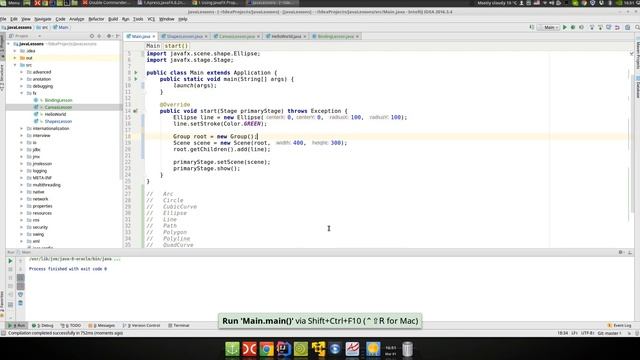Click the Make Project build icon
This screenshot has height=360, width=640.
point(532,27)
